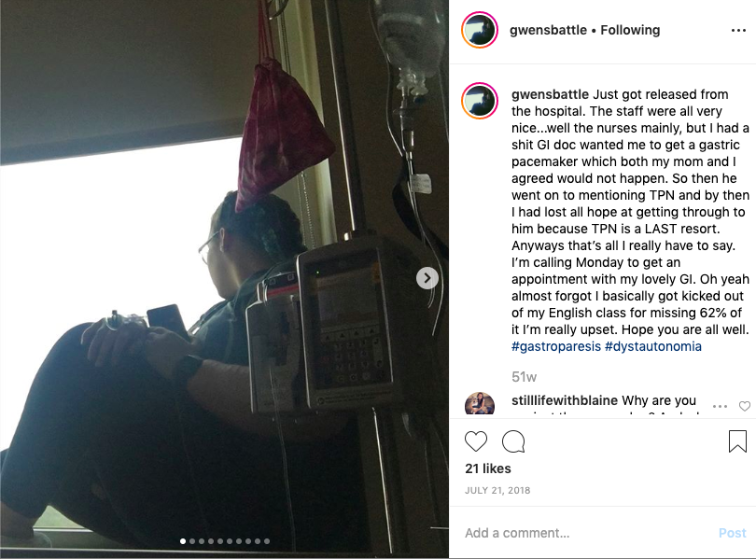756x559 pixels.
Task: Toggle the Following status button
Action: (630, 30)
